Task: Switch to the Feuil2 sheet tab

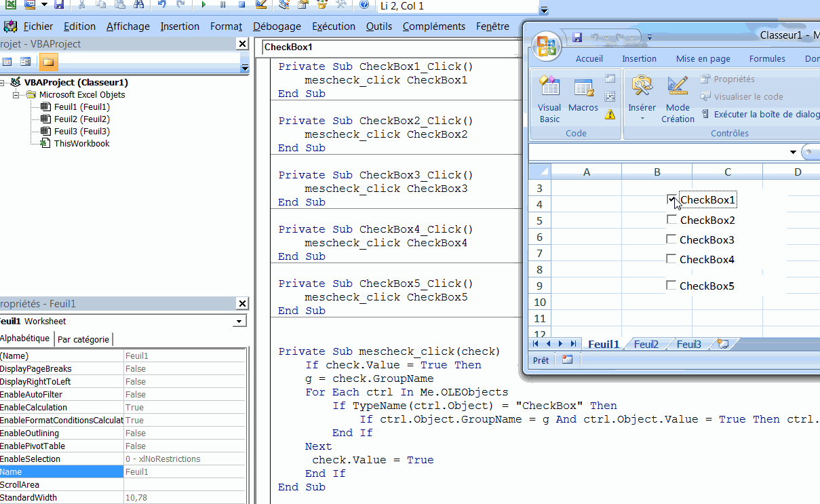Action: pyautogui.click(x=646, y=344)
